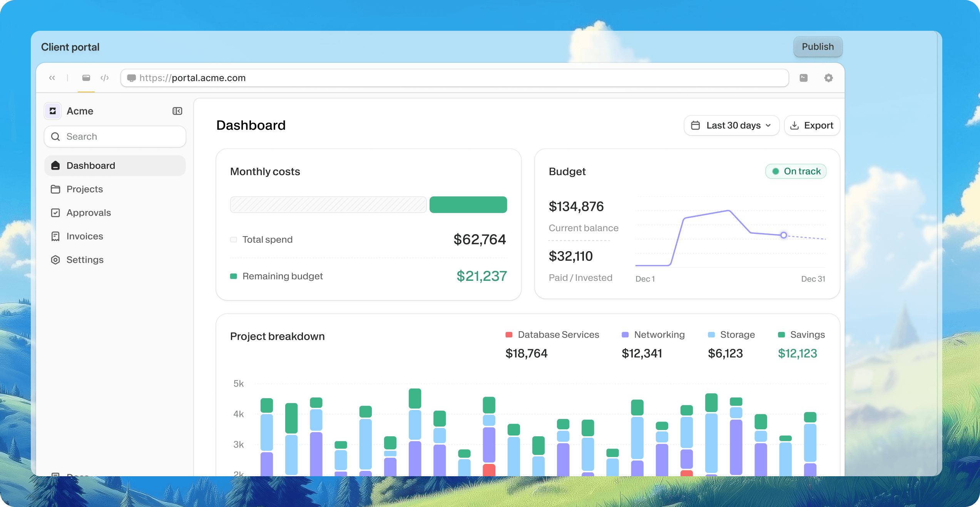The image size is (980, 507).
Task: Expand the date range chevron
Action: [x=768, y=125]
